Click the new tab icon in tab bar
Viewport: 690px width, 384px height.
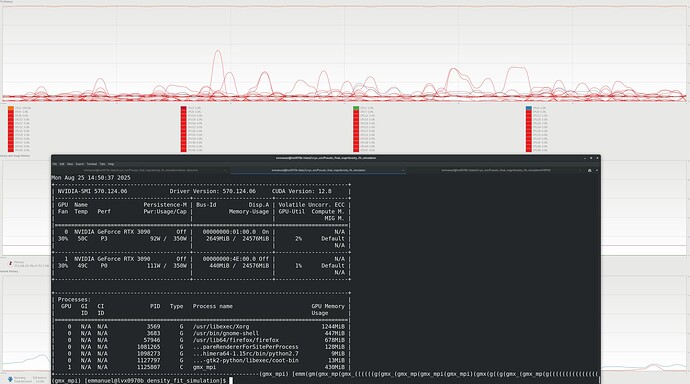589,170
